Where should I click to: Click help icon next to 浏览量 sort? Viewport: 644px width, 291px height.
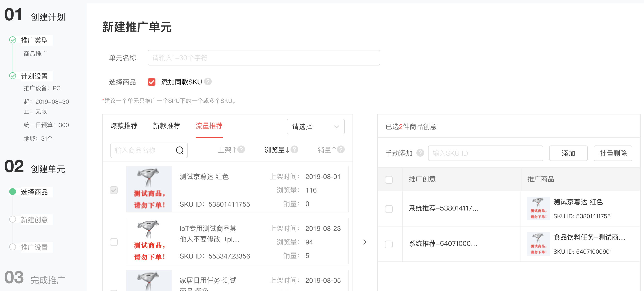coord(294,150)
